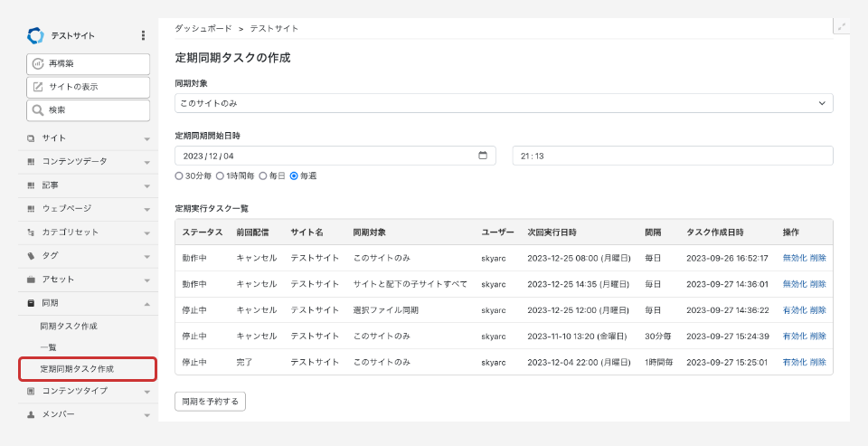Click the calendar icon in the date field
The image size is (868, 446).
point(483,156)
